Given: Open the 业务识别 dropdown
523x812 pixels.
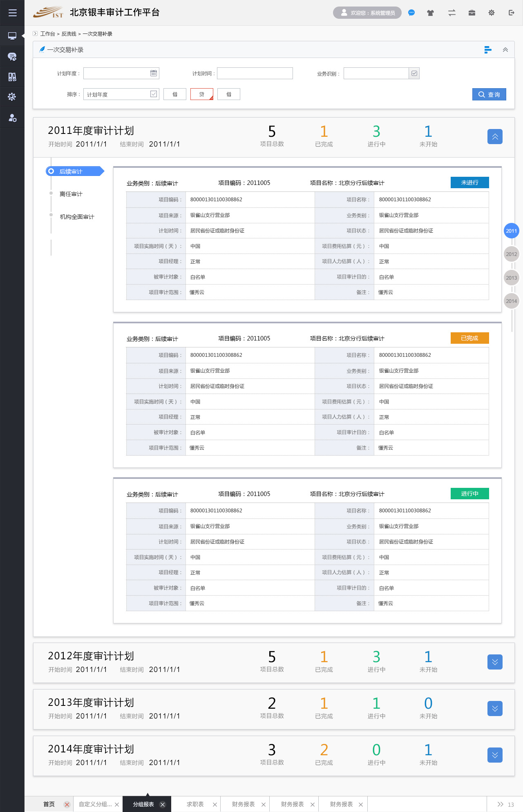Looking at the screenshot, I should pyautogui.click(x=414, y=73).
